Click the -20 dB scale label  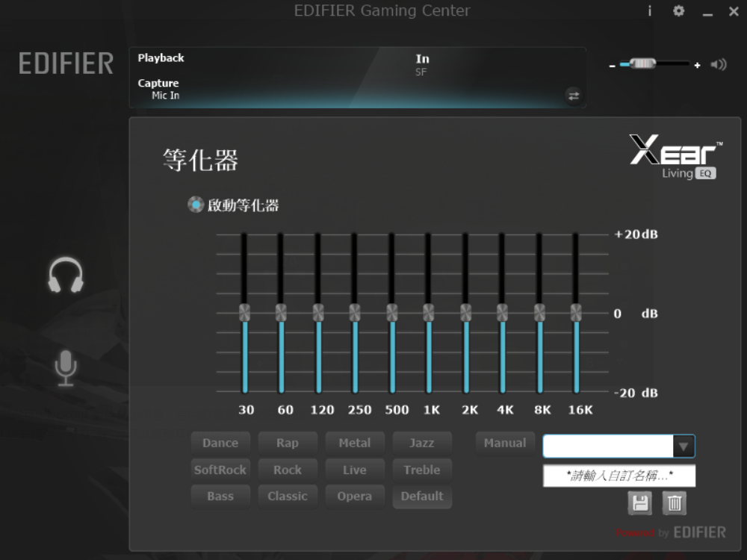click(x=636, y=393)
